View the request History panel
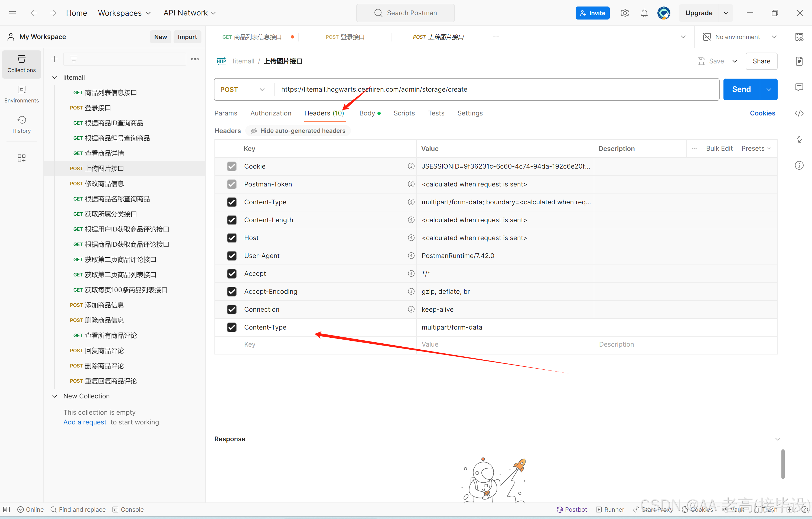The image size is (812, 519). pyautogui.click(x=21, y=124)
